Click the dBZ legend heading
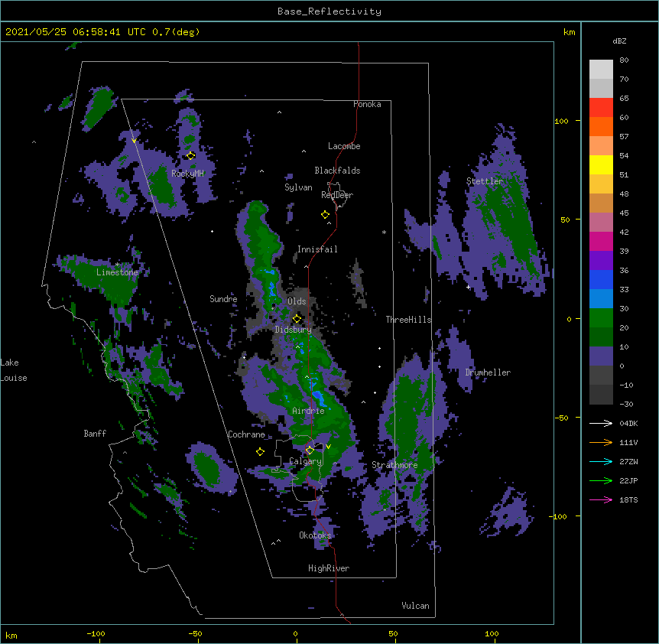 [619, 41]
